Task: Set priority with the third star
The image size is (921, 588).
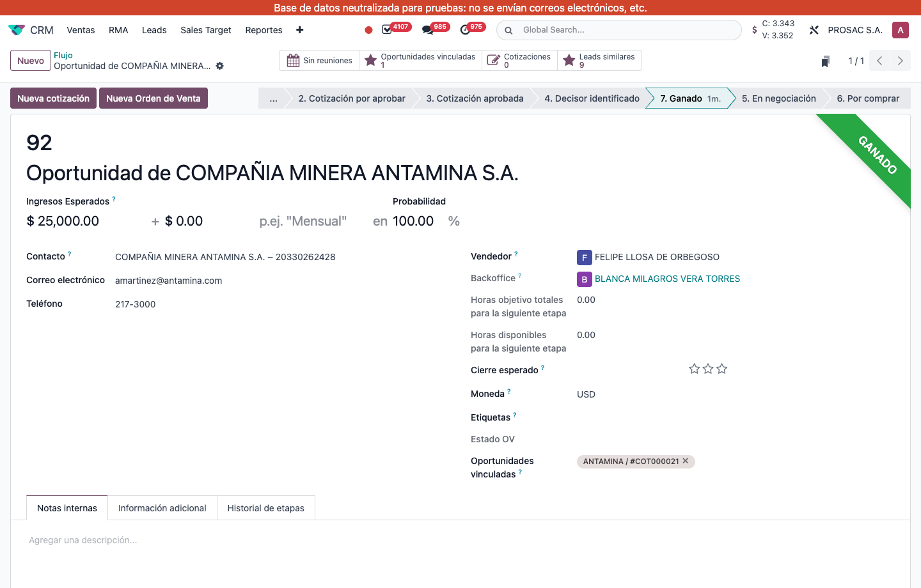Action: pos(722,369)
